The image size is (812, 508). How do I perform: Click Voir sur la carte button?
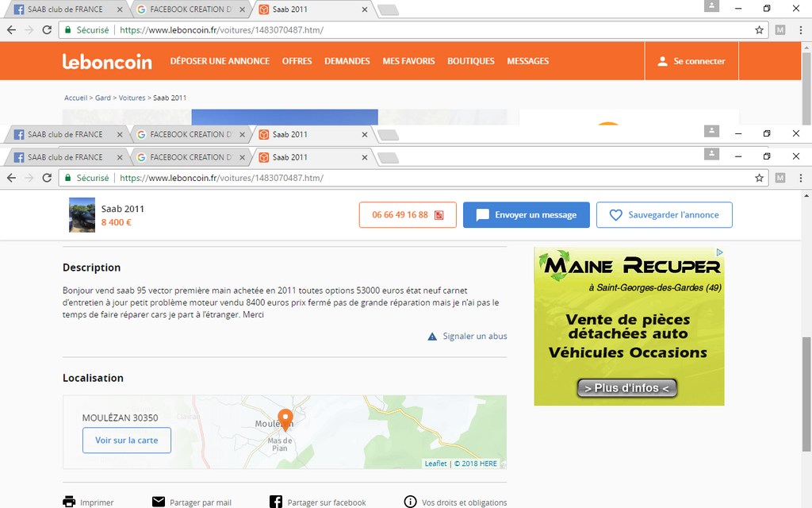126,440
